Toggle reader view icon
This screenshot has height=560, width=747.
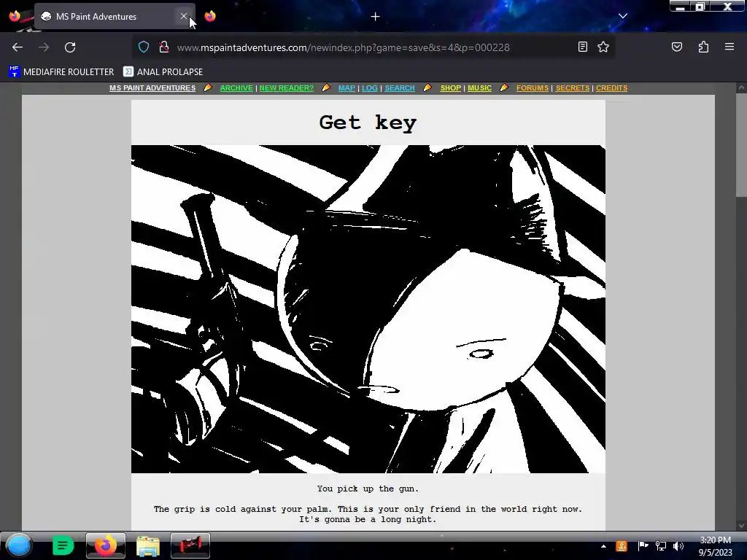coord(583,47)
